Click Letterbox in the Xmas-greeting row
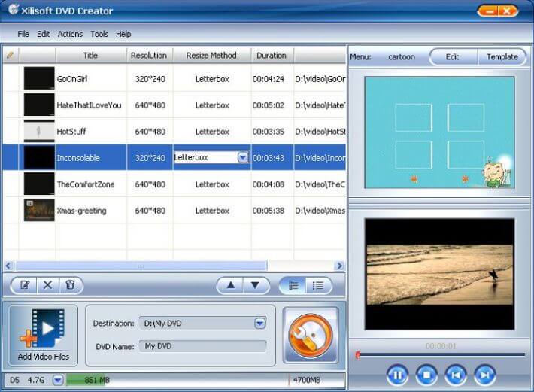 212,211
